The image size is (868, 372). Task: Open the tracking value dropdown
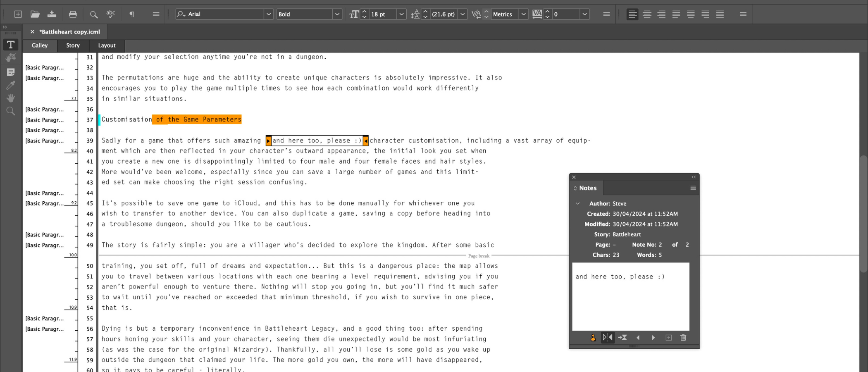(x=584, y=14)
